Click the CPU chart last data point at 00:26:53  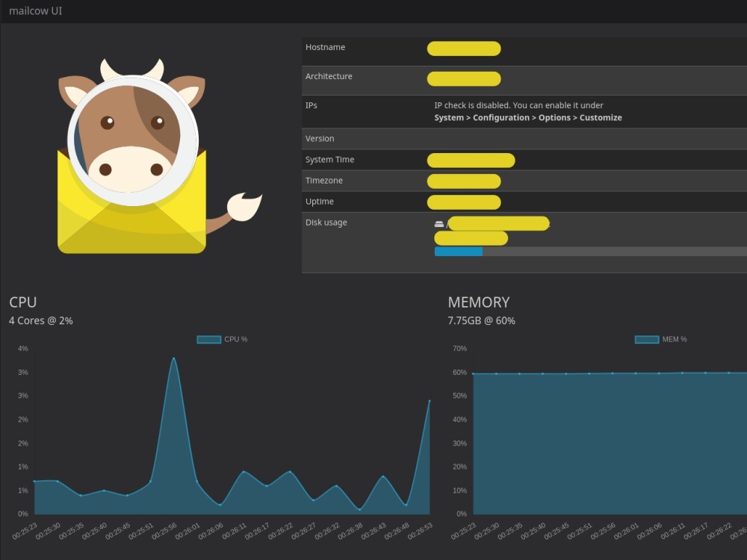(x=430, y=401)
